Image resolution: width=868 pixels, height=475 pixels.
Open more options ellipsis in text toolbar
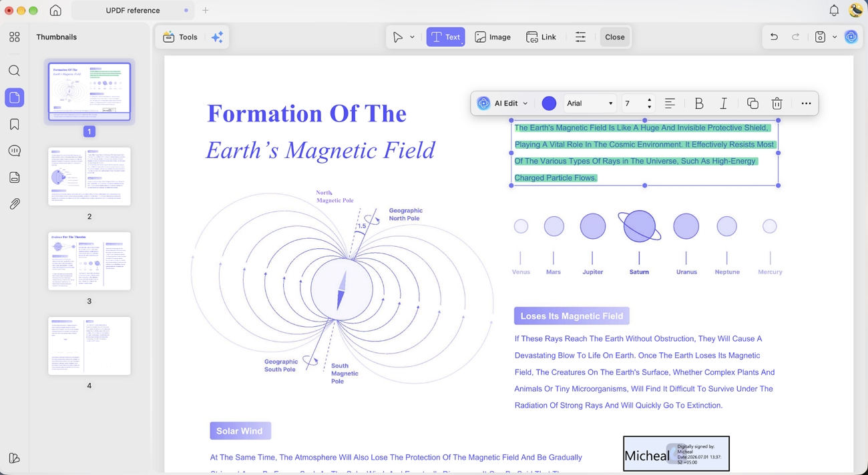click(x=806, y=103)
